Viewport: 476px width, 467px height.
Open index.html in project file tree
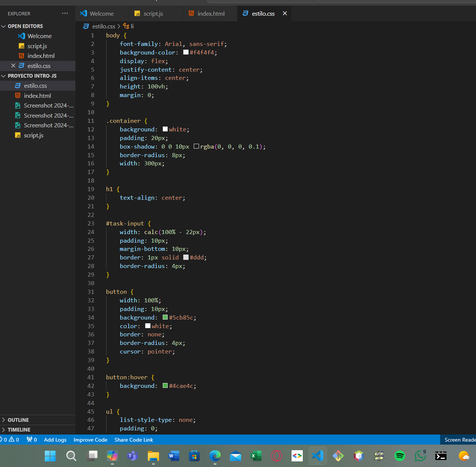click(37, 96)
